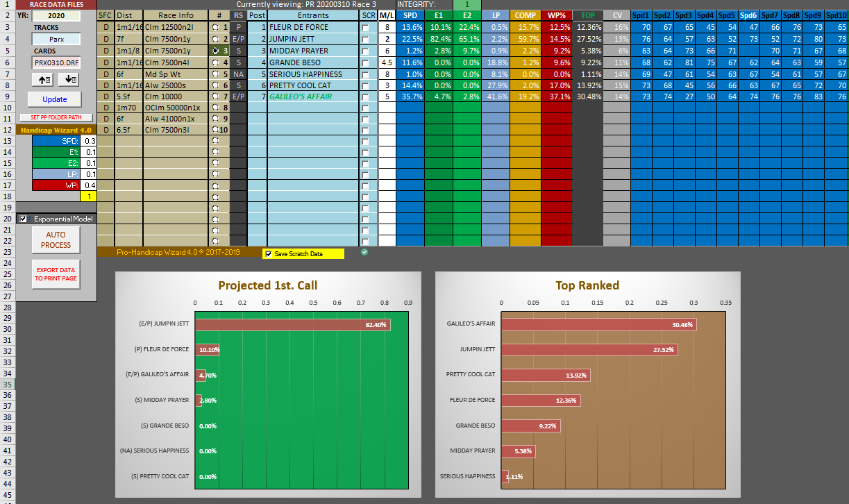Open the Tracks dropdown showing Parx
The height and width of the screenshot is (504, 849).
pos(56,40)
